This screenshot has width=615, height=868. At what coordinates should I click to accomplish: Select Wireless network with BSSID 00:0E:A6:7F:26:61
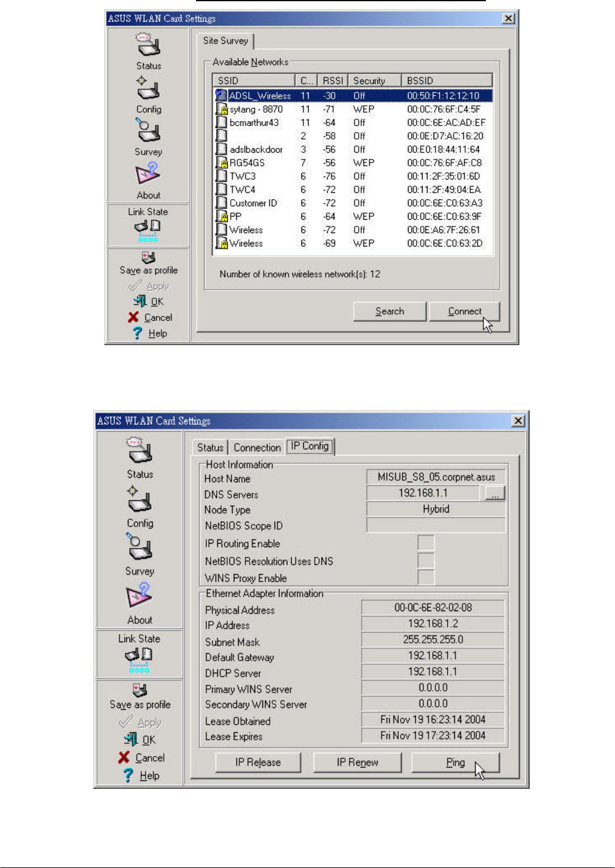[x=353, y=229]
